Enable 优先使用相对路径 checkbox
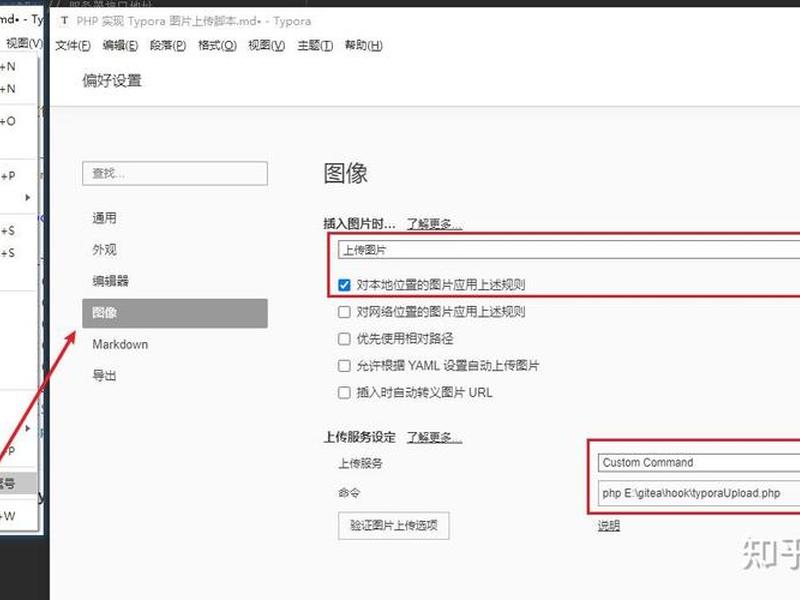The height and width of the screenshot is (600, 800). (344, 339)
